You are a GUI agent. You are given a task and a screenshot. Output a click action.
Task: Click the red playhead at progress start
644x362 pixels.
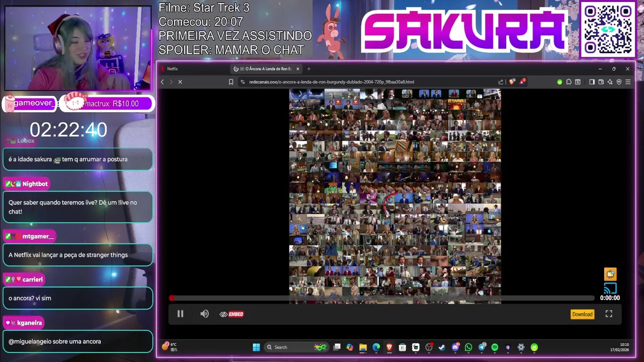(x=172, y=298)
